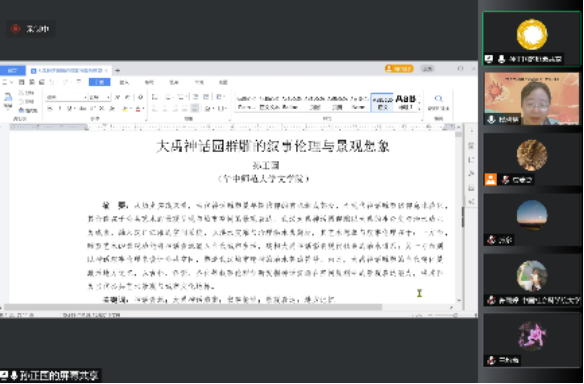The image size is (584, 384).
Task: Click the Copy icon
Action: tap(22, 101)
